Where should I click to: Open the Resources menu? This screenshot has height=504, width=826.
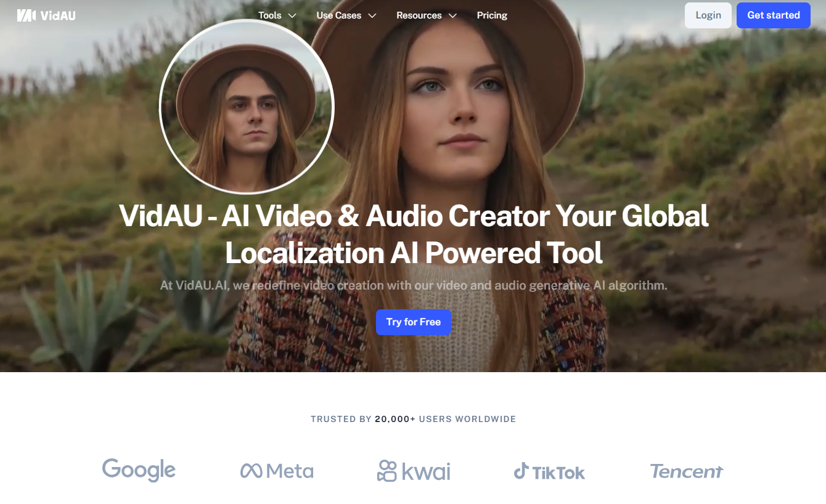[x=419, y=15]
